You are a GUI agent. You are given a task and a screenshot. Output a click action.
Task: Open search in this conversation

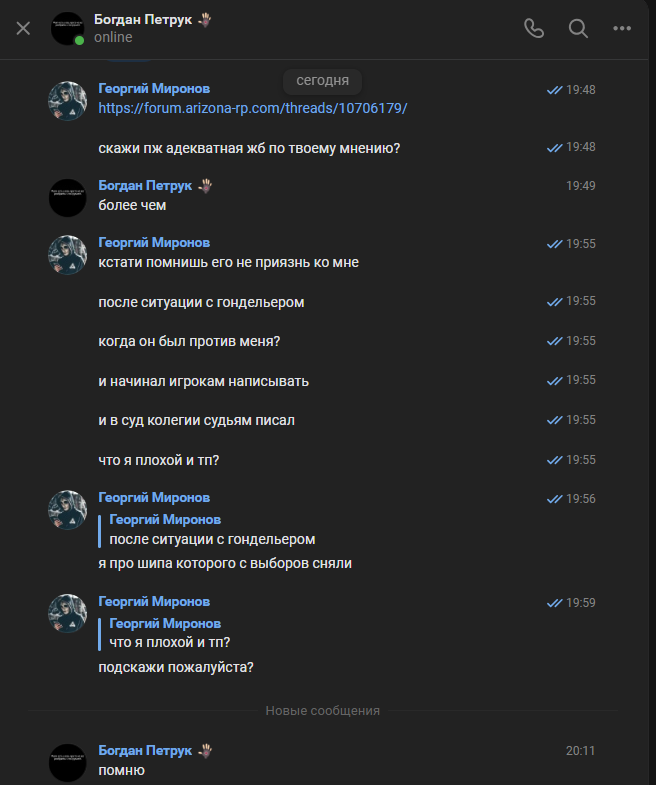pos(578,28)
